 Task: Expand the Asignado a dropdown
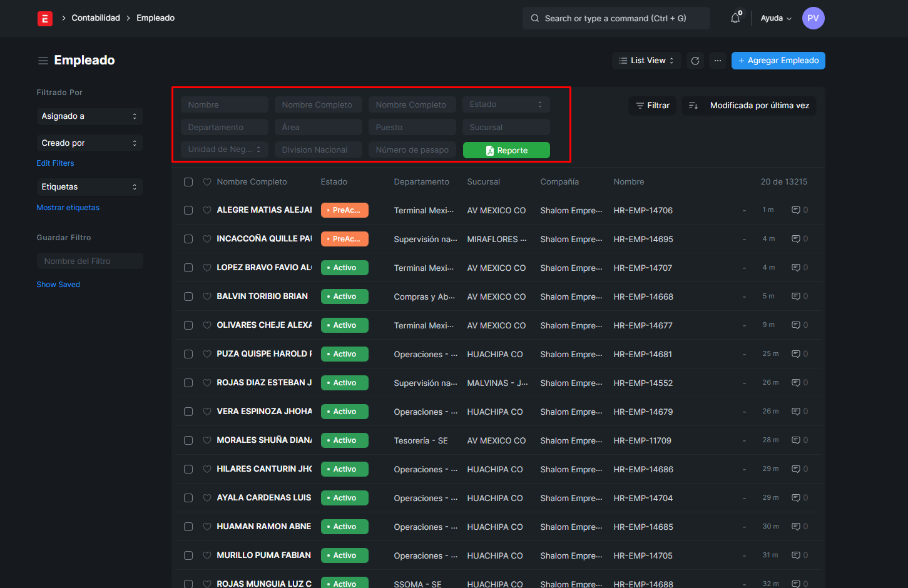point(89,116)
